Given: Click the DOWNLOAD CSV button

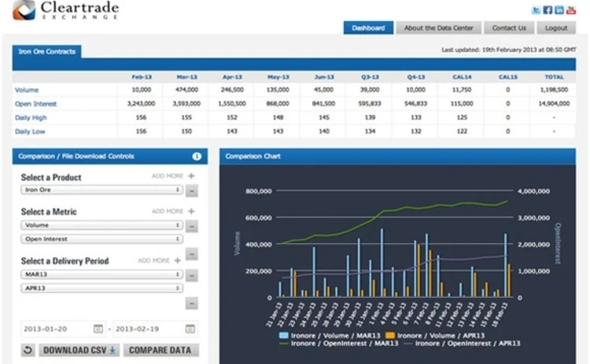Looking at the screenshot, I should tap(79, 350).
